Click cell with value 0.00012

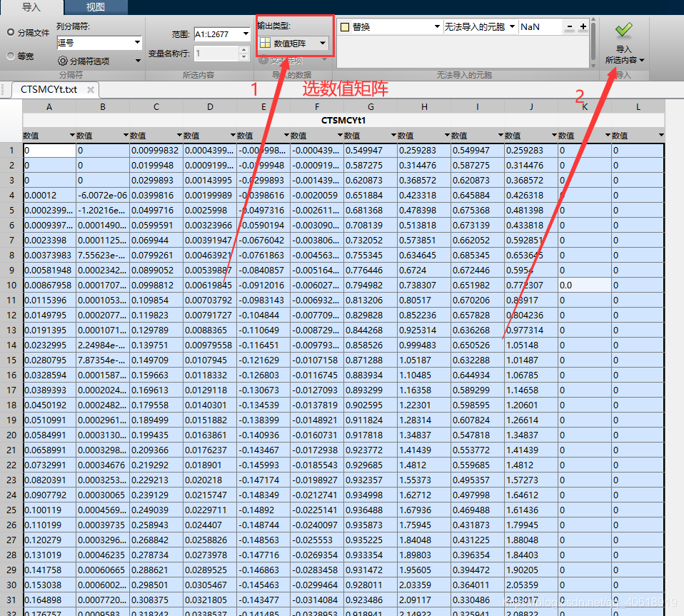click(x=49, y=196)
